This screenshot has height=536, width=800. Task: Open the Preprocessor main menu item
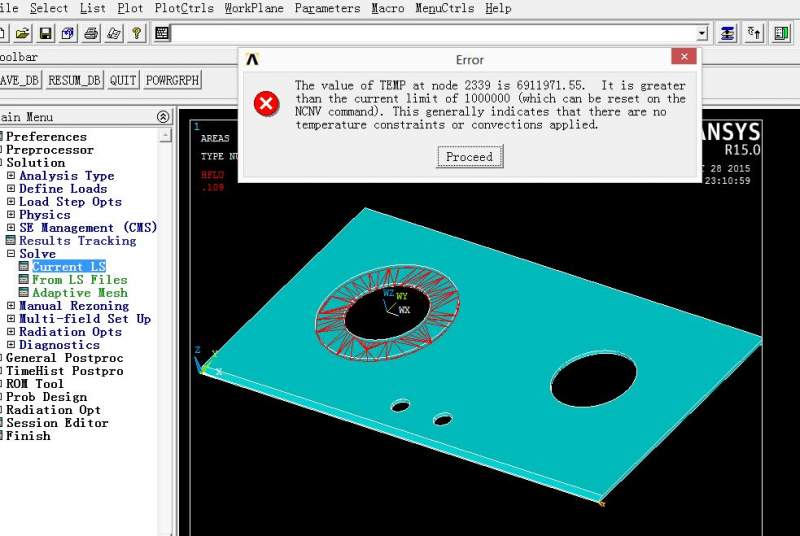(x=49, y=149)
